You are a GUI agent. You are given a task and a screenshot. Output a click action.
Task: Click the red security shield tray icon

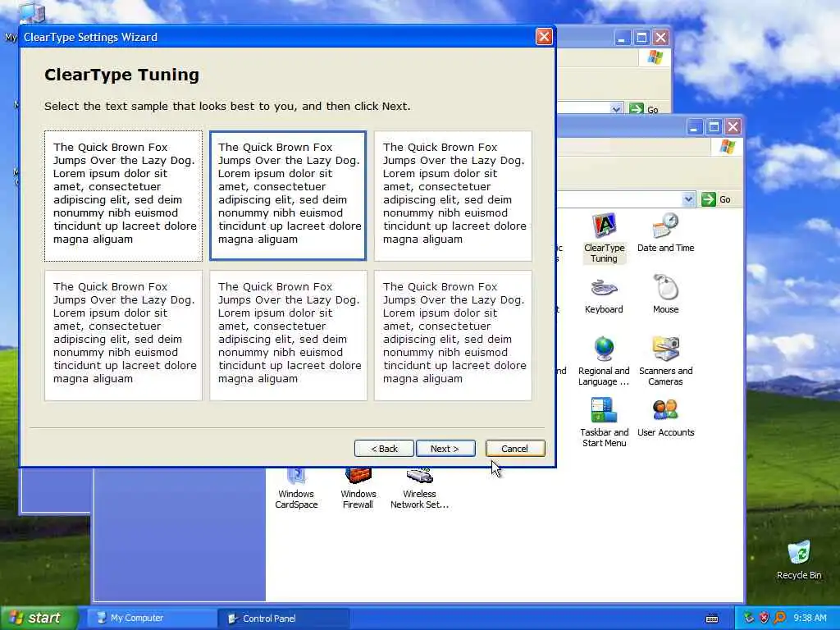764,618
